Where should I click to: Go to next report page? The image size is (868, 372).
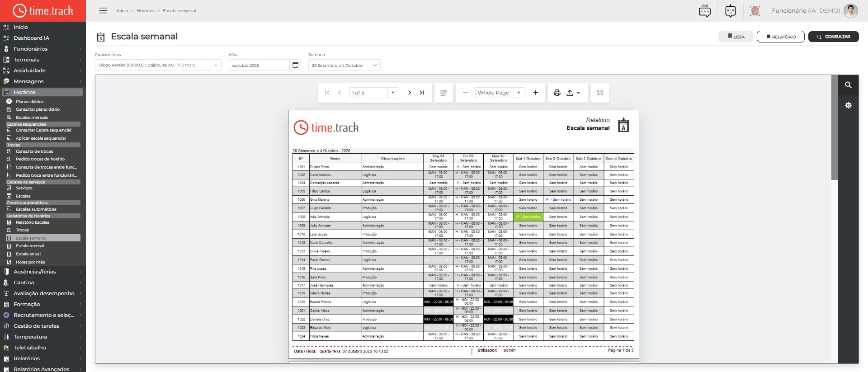click(x=409, y=93)
